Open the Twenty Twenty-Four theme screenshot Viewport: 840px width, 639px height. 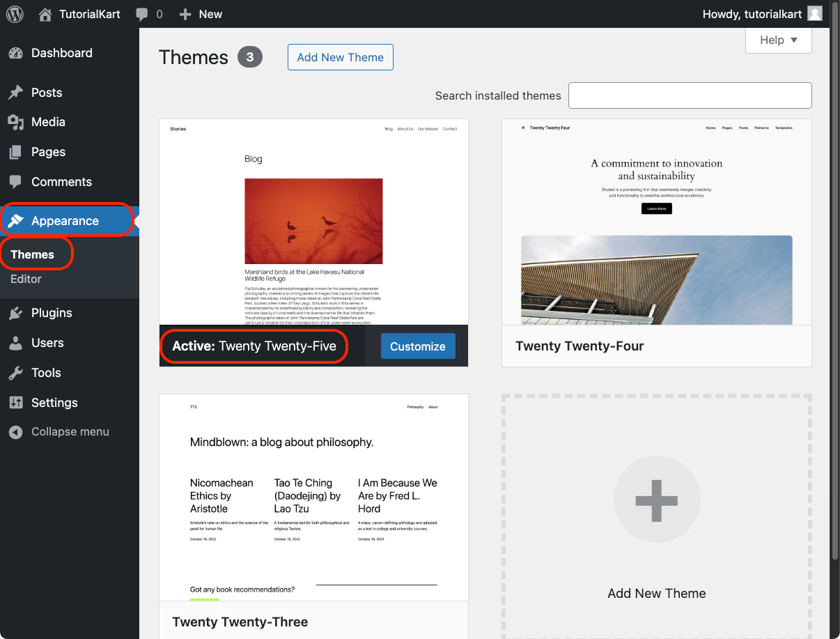coord(657,222)
